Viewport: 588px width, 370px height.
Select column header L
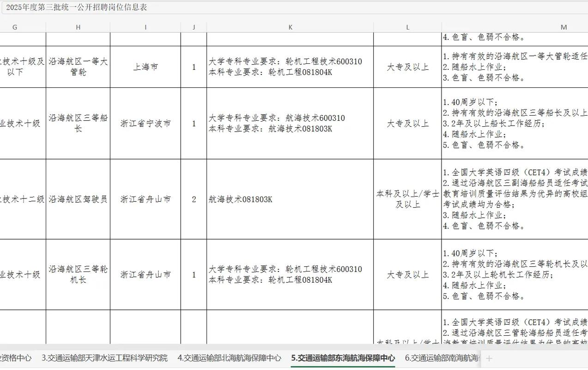[407, 26]
